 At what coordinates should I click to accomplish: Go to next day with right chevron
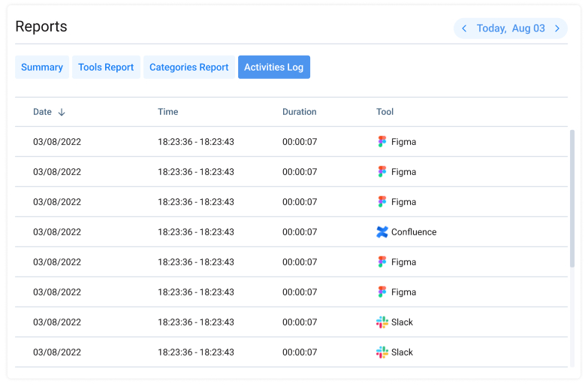(557, 29)
